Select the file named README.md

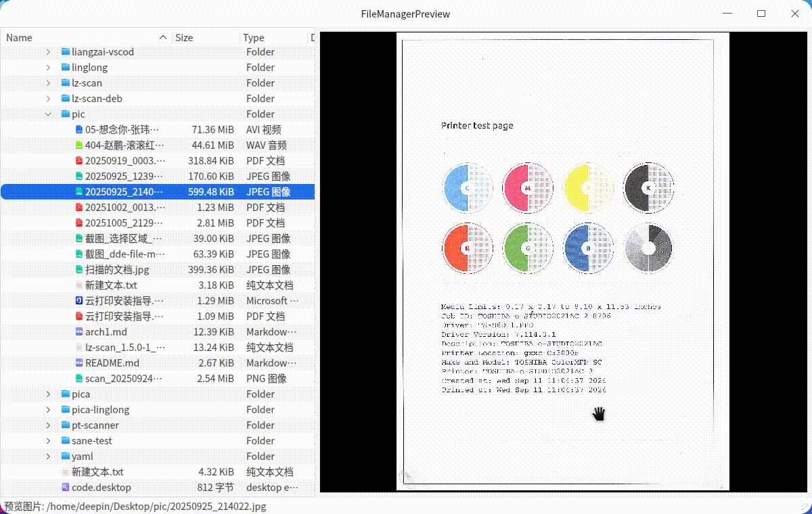tap(112, 363)
